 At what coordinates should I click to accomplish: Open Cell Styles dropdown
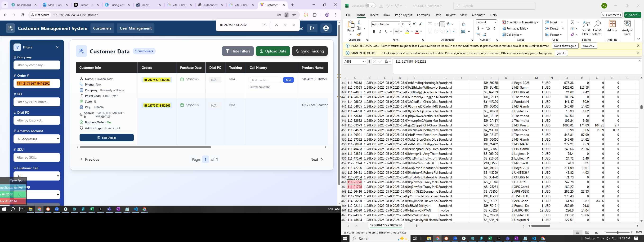512,35
